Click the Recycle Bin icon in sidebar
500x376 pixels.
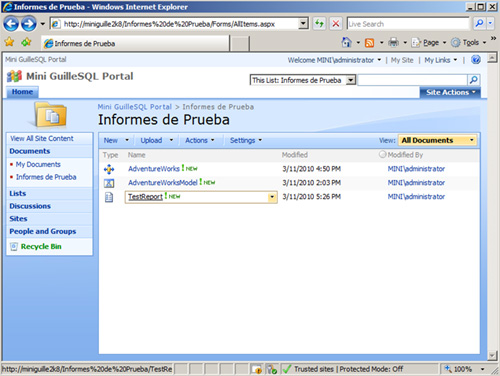coord(14,247)
